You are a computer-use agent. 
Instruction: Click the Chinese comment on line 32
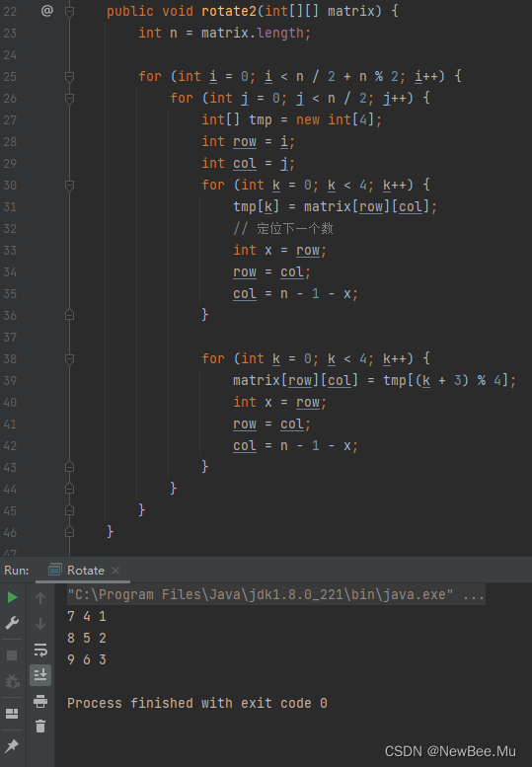(283, 228)
